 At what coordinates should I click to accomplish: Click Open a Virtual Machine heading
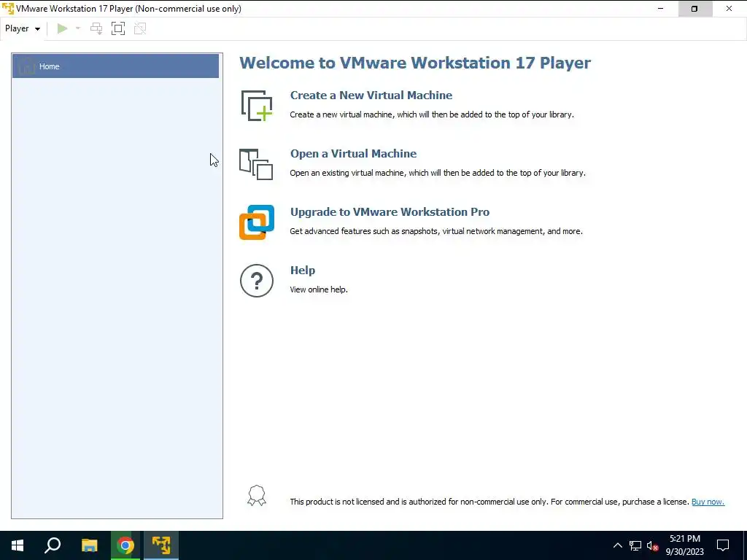354,153
